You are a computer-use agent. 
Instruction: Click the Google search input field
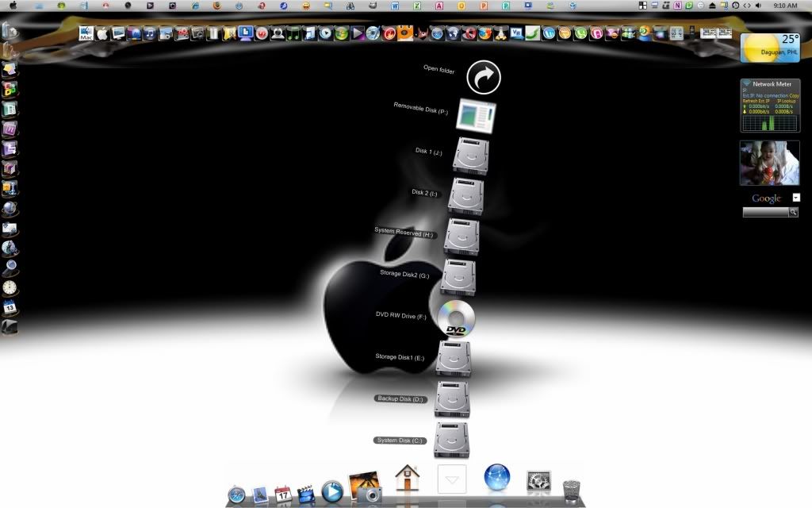point(765,212)
